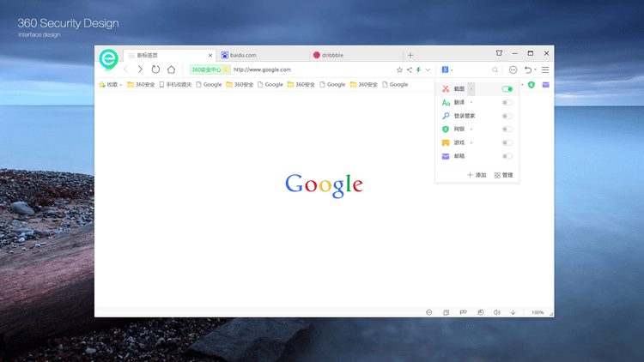Bookmark page with the star icon
The height and width of the screenshot is (362, 644).
(399, 69)
